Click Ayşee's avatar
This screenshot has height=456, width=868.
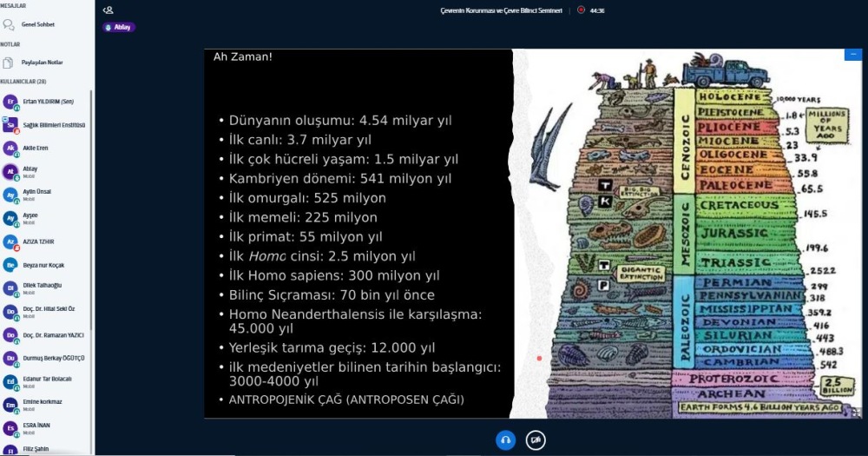pos(10,218)
